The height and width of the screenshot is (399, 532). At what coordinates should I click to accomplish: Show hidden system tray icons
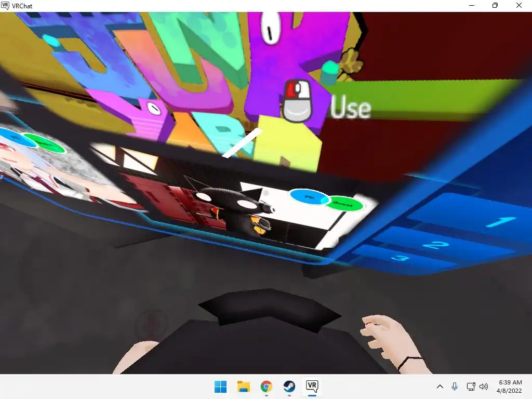(x=440, y=387)
